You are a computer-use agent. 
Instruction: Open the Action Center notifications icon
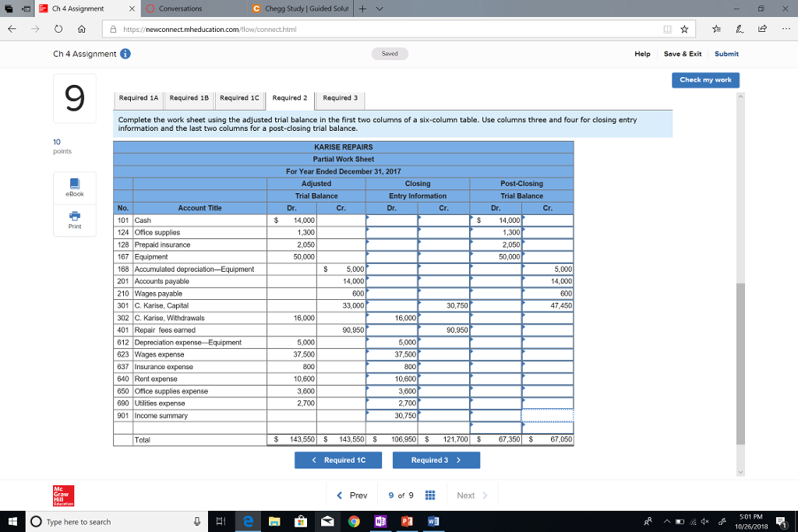pos(781,522)
